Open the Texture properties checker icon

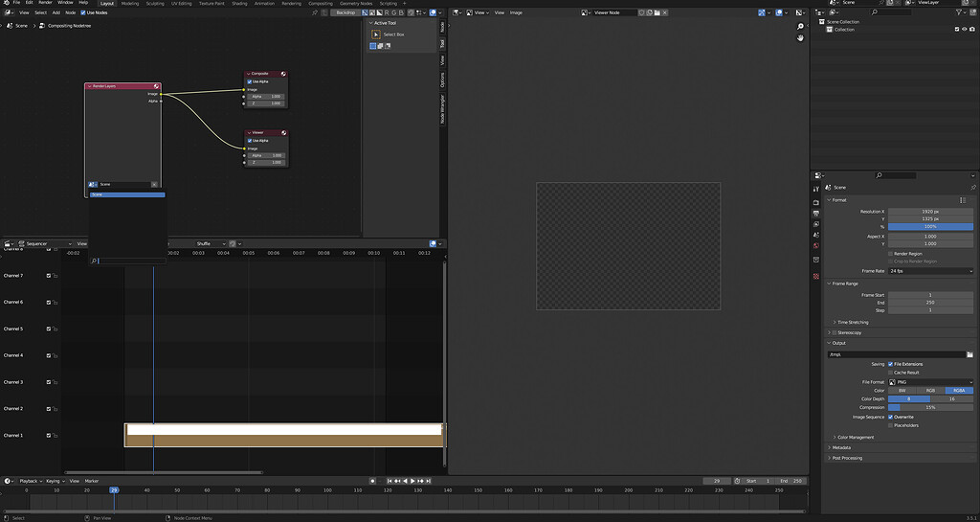[x=816, y=276]
